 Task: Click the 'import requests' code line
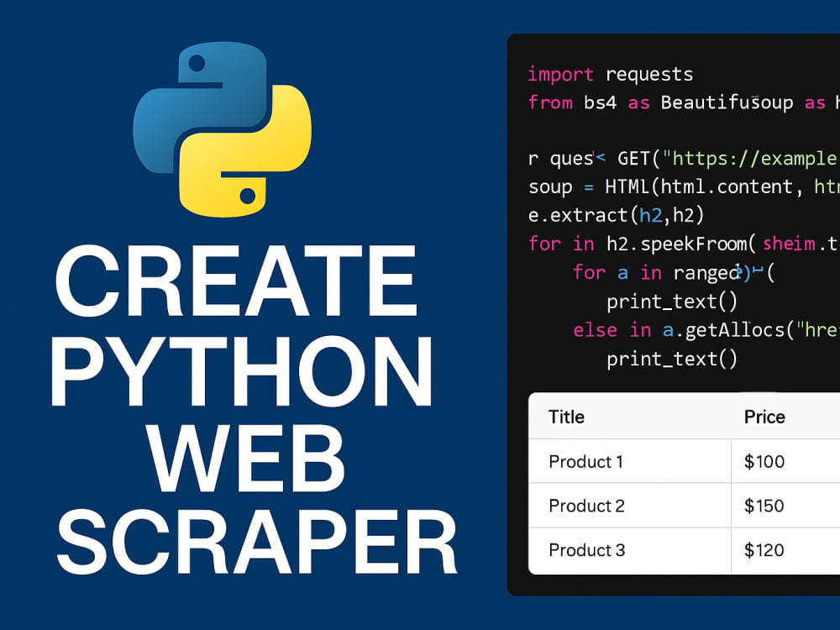coord(610,75)
